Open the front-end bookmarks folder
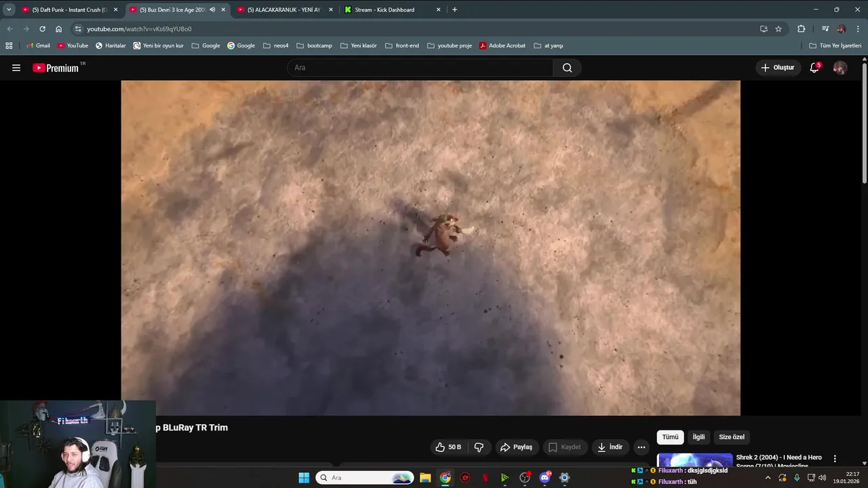 point(402,45)
